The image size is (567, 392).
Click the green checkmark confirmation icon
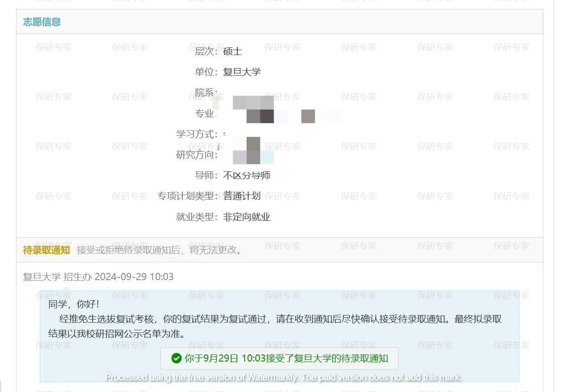pos(176,358)
